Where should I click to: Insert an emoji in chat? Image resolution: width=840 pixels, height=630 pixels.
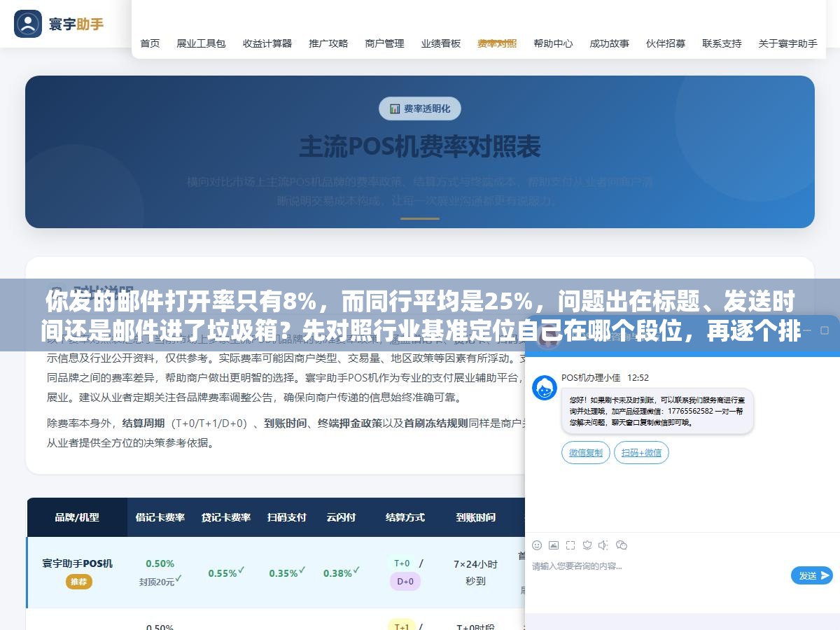(537, 545)
